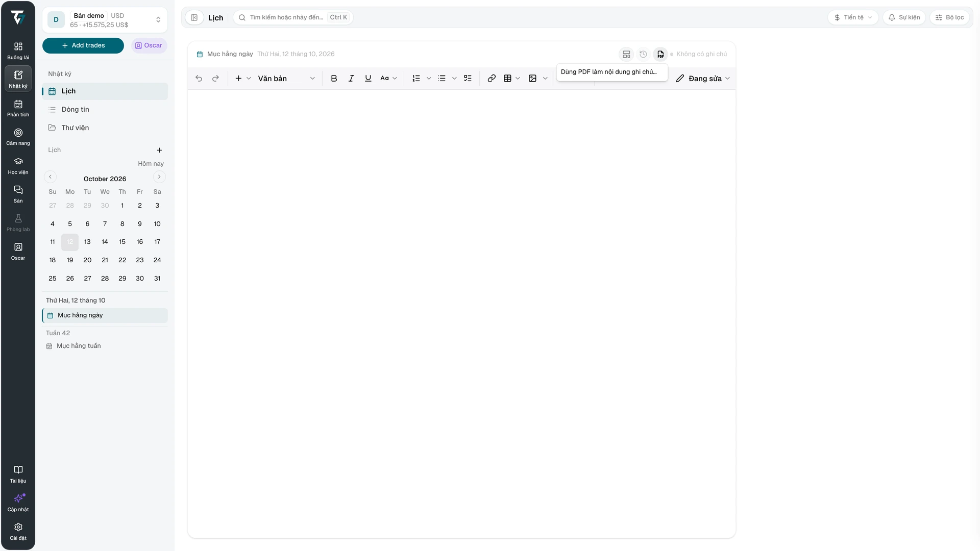
Task: Go to previous month in mini calendar
Action: pos(50,177)
